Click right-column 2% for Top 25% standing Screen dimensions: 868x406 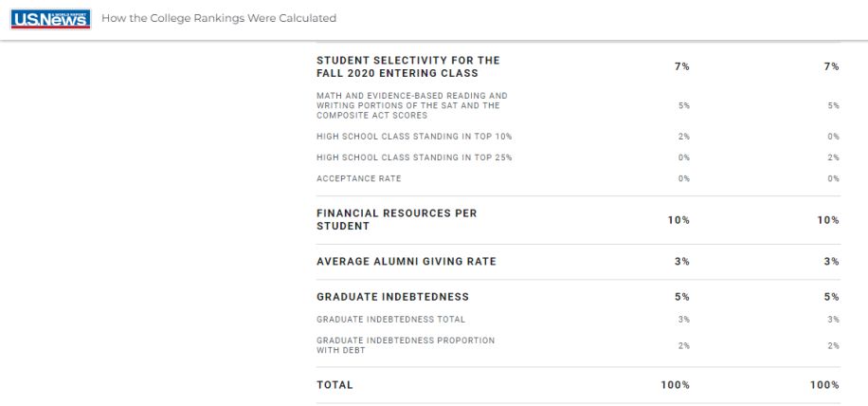[x=833, y=157]
